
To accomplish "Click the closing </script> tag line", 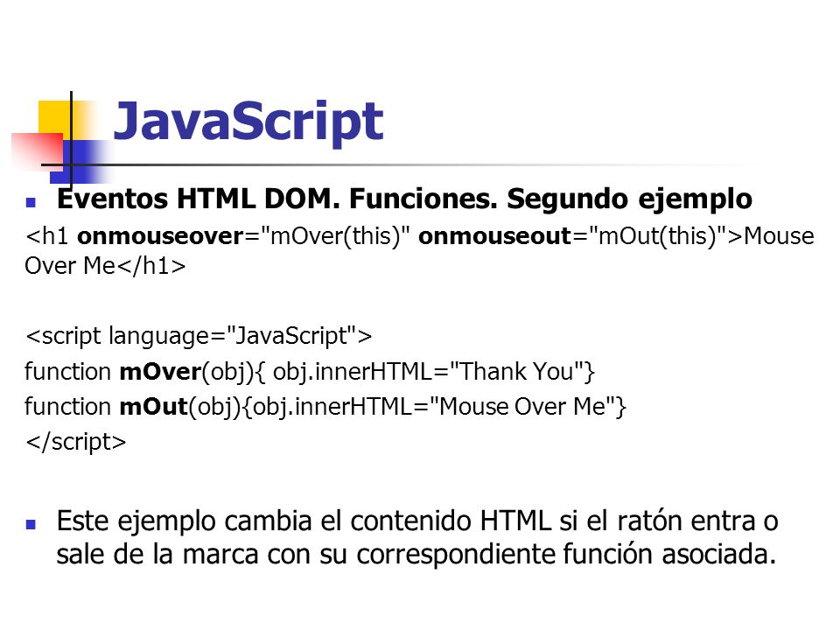I will 75,442.
